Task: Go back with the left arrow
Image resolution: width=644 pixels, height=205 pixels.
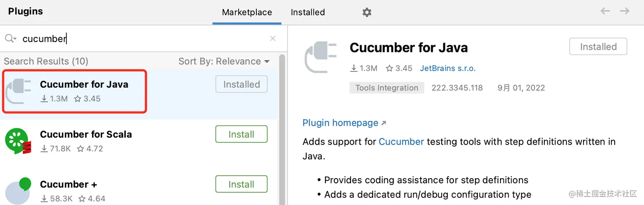Action: 605,11
